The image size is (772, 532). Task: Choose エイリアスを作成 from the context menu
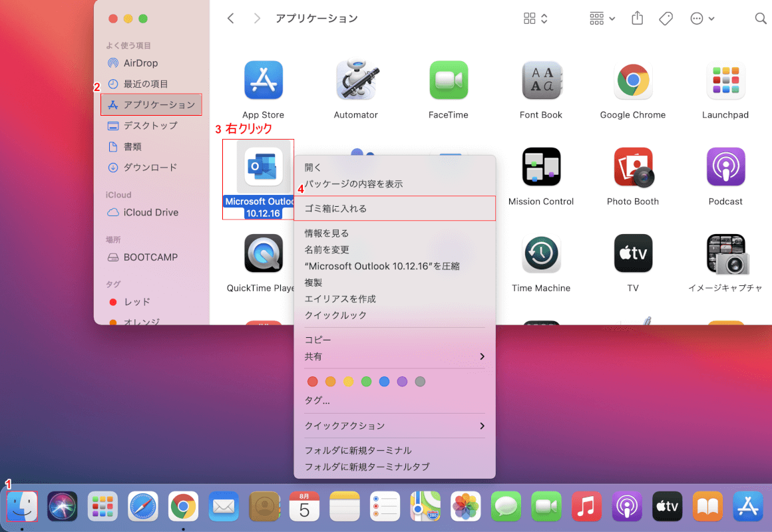(395, 299)
